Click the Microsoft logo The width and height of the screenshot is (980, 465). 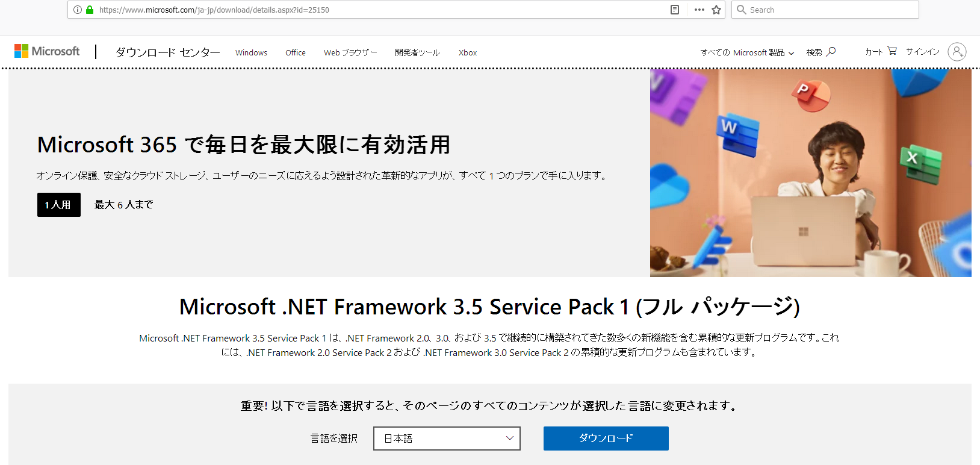[x=47, y=51]
